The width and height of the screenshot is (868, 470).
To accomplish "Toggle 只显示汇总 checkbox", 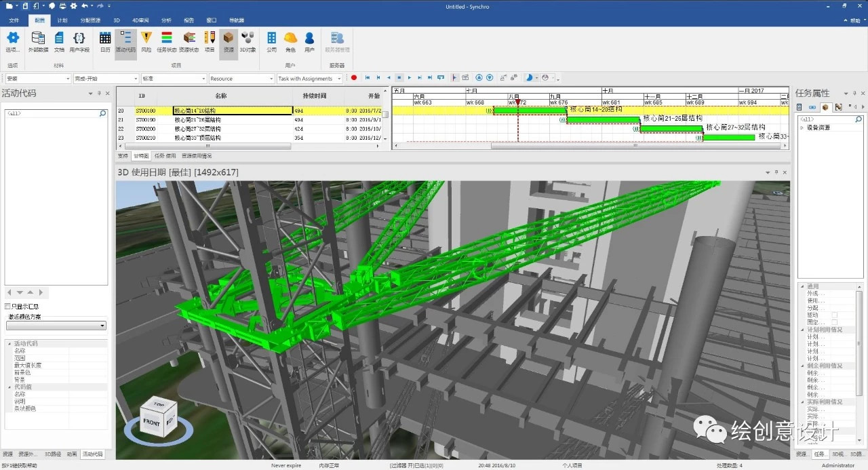I will point(7,307).
